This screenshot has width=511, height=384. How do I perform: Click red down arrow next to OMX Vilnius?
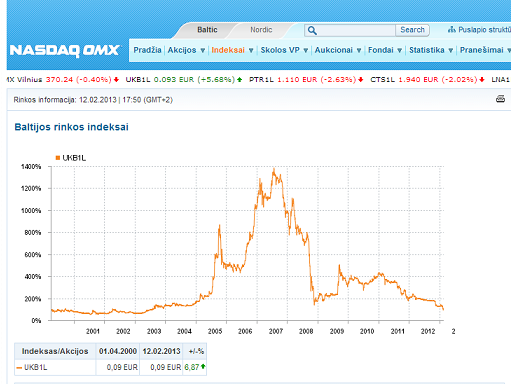tap(116, 79)
